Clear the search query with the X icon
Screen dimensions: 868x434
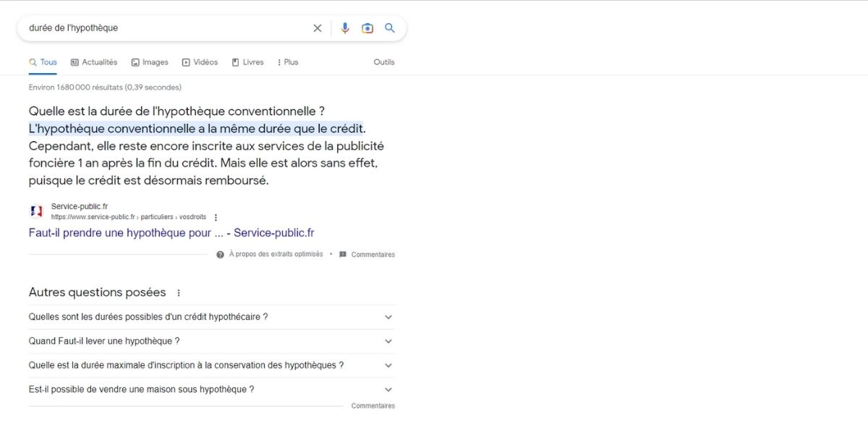click(317, 27)
